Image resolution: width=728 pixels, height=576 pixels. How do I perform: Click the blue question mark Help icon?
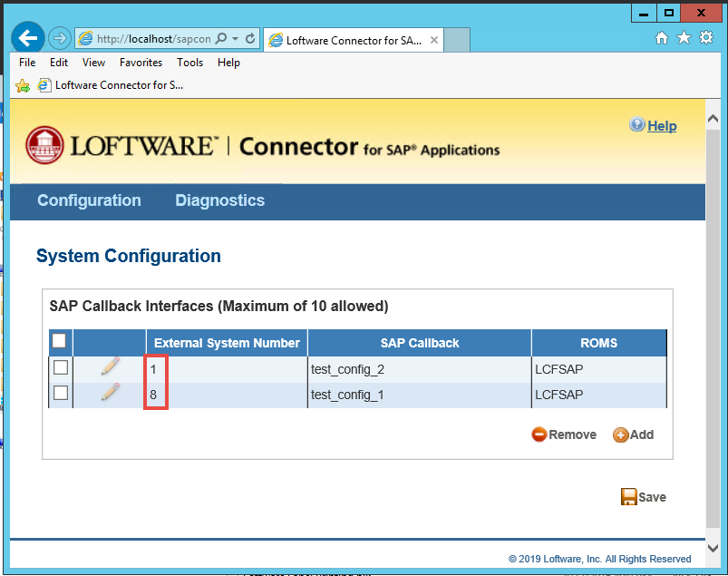(637, 124)
